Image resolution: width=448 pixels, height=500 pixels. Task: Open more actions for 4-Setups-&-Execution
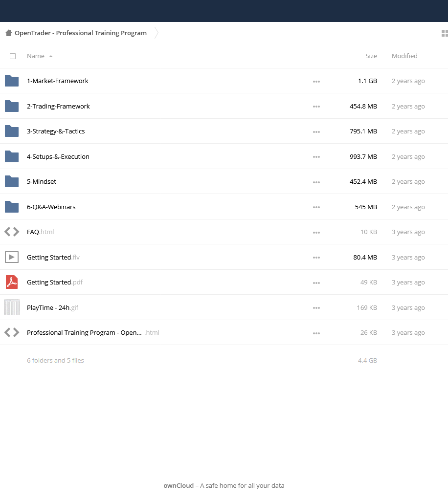tap(316, 157)
